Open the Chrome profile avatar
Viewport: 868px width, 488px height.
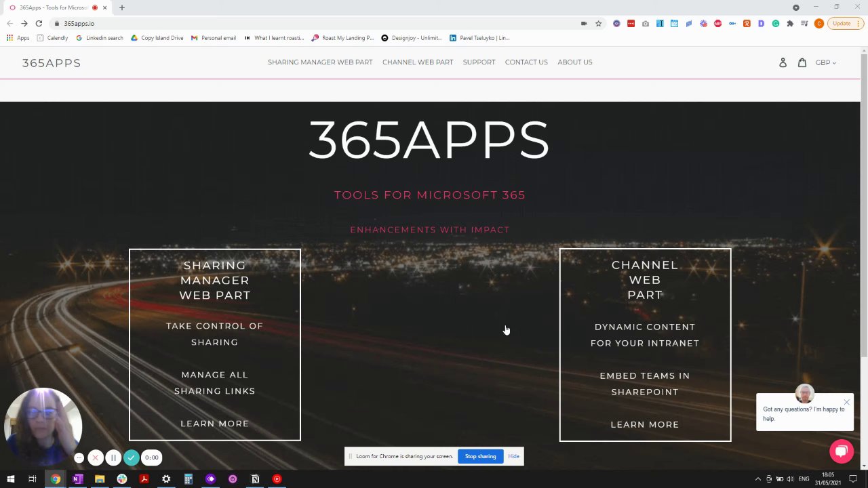click(x=819, y=24)
